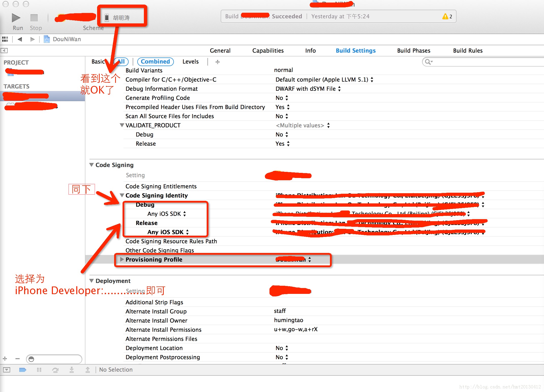Hide the project and targets sidebar

[x=4, y=50]
